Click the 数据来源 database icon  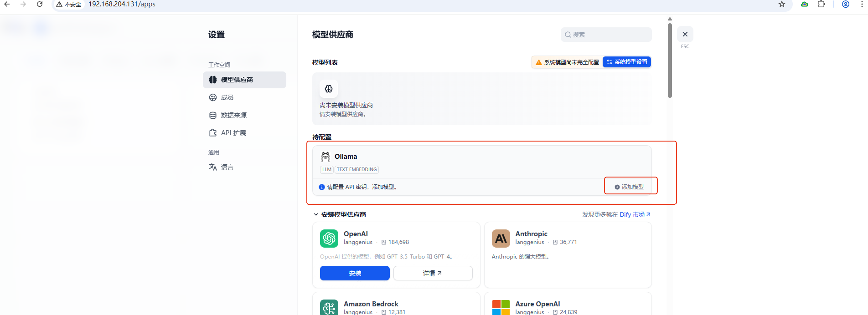click(x=213, y=115)
